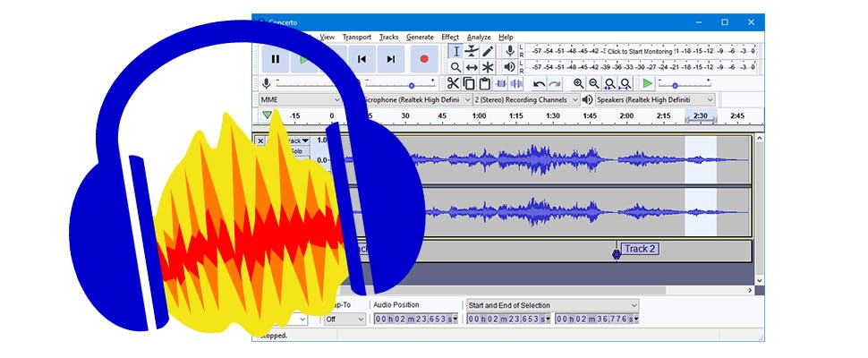Click the horizontal scrollbar right arrow
This screenshot has width=868, height=358.
(751, 291)
